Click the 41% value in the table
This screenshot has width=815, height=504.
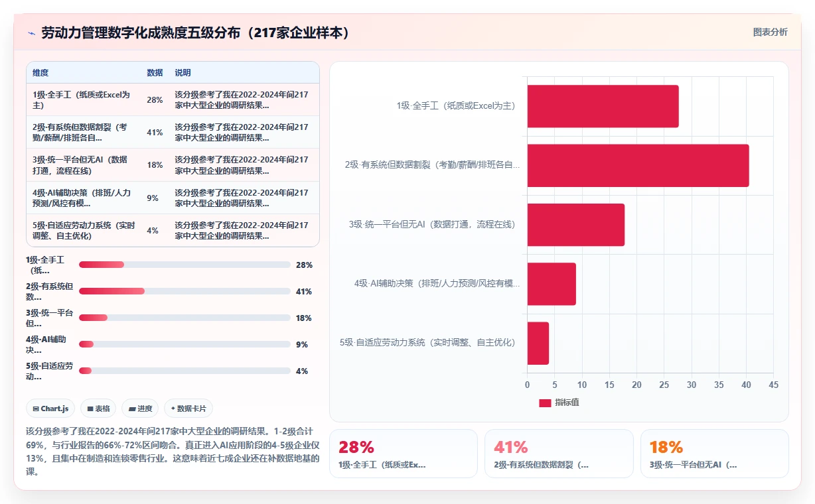[155, 133]
